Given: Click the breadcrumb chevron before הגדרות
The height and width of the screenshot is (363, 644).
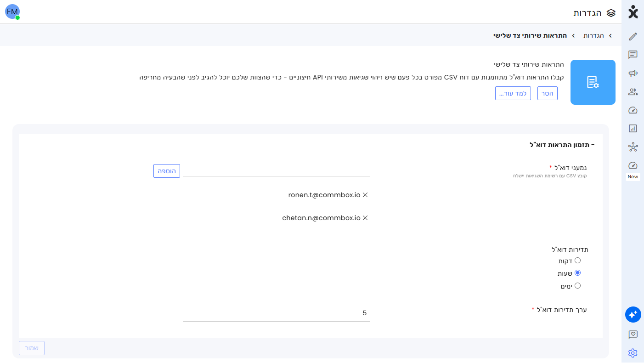Looking at the screenshot, I should 610,35.
